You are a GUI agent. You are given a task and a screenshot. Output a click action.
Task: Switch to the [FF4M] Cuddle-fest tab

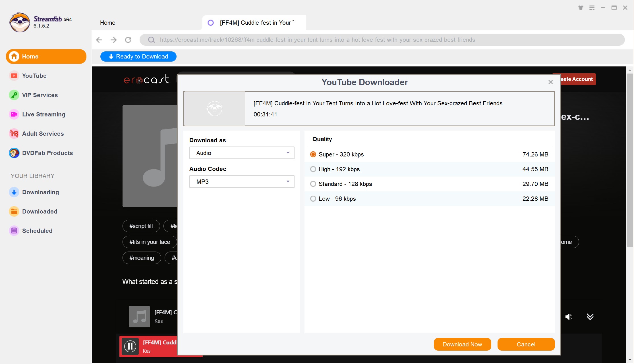point(254,23)
